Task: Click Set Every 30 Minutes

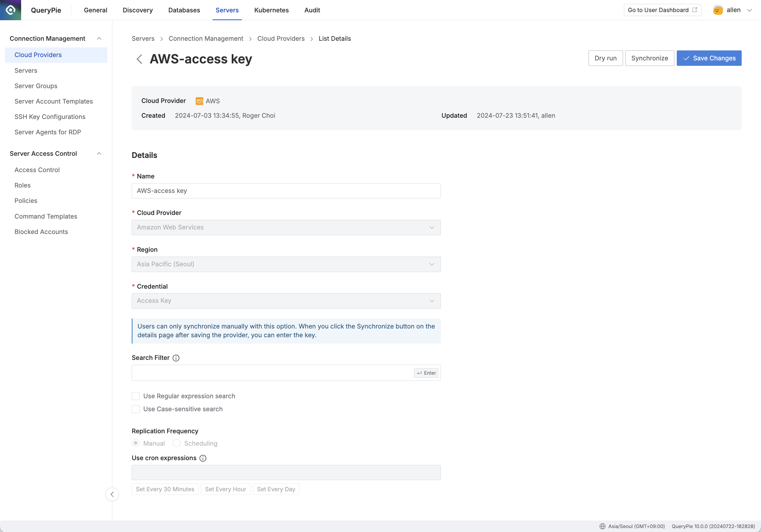Action: point(165,489)
